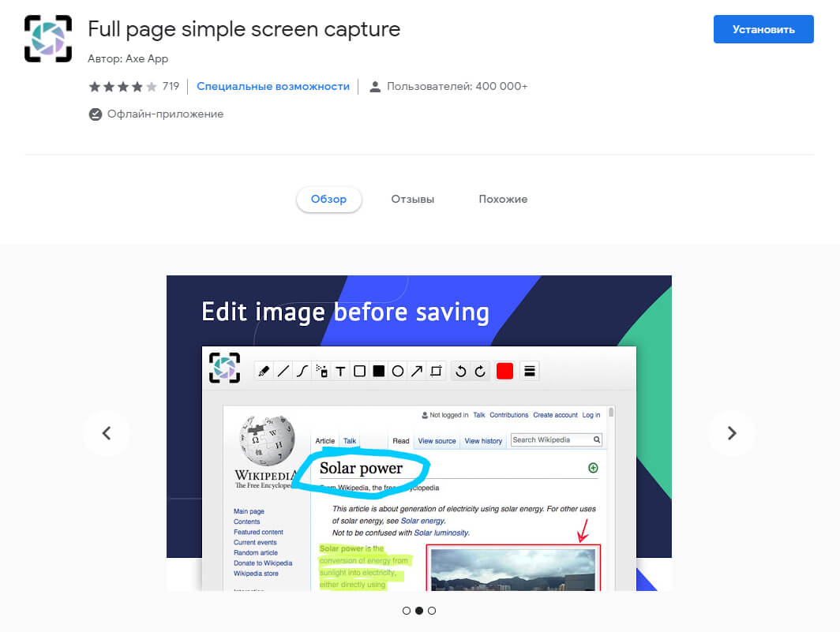
Task: Open the Random article sidebar link
Action: click(x=256, y=553)
